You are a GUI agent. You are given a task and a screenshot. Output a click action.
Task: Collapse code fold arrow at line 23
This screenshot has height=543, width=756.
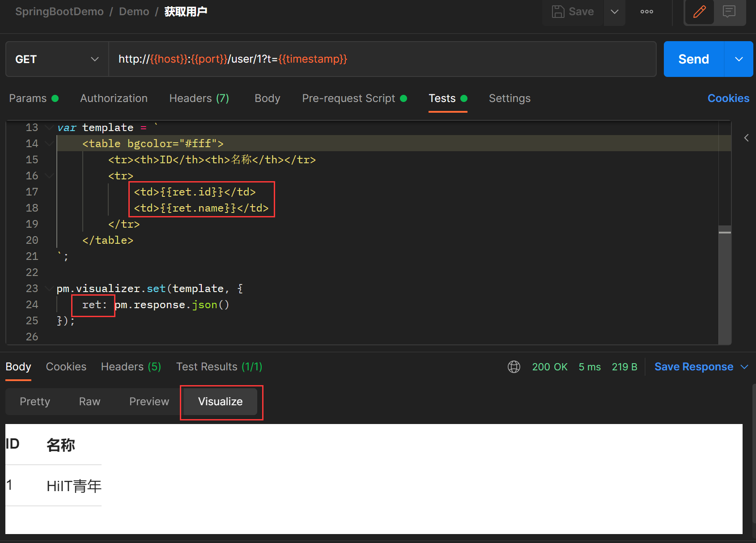[49, 288]
